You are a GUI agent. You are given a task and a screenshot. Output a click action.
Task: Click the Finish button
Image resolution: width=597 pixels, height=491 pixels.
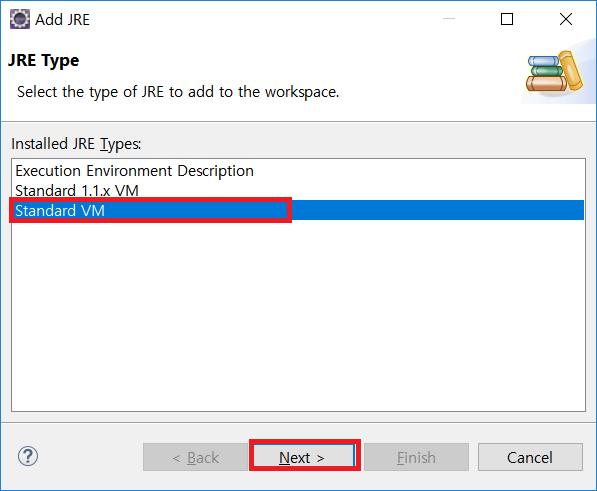click(416, 457)
